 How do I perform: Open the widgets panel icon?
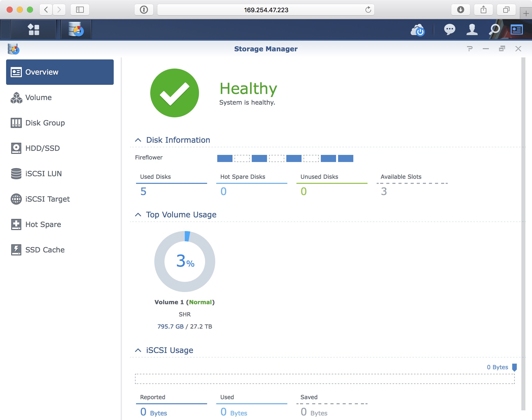pos(517,30)
